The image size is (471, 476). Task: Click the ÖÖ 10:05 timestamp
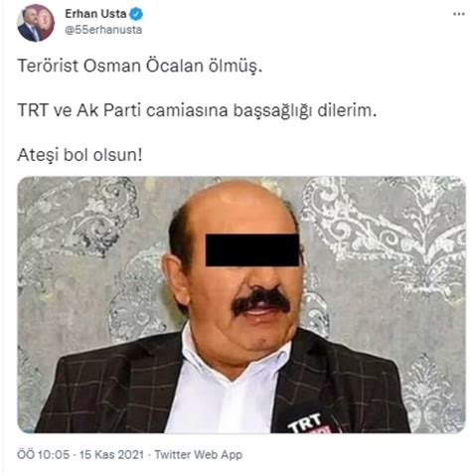point(44,454)
